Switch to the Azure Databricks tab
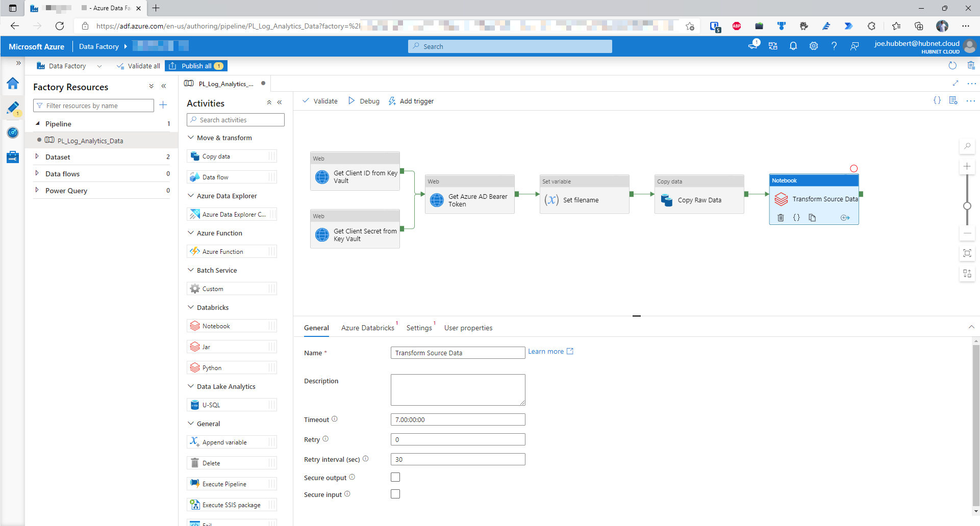The height and width of the screenshot is (526, 980). click(368, 328)
